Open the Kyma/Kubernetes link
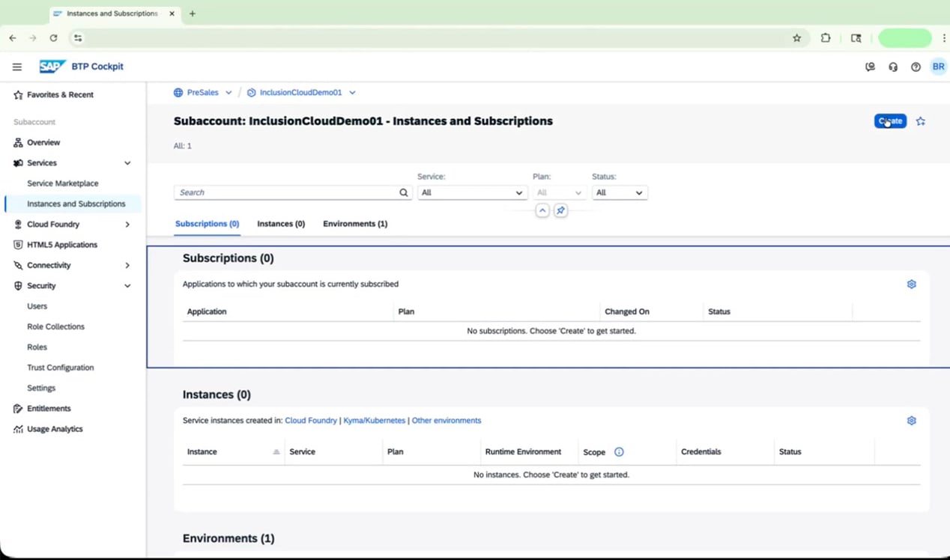The image size is (950, 560). pyautogui.click(x=374, y=421)
